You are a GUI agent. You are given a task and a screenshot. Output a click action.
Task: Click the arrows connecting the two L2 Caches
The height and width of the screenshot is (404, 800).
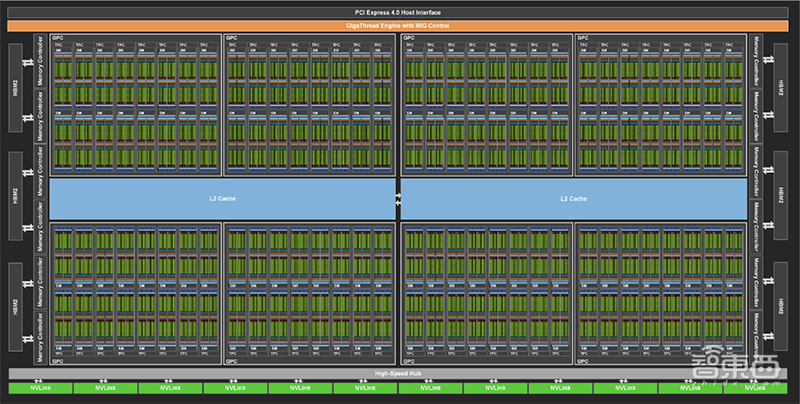(x=399, y=199)
